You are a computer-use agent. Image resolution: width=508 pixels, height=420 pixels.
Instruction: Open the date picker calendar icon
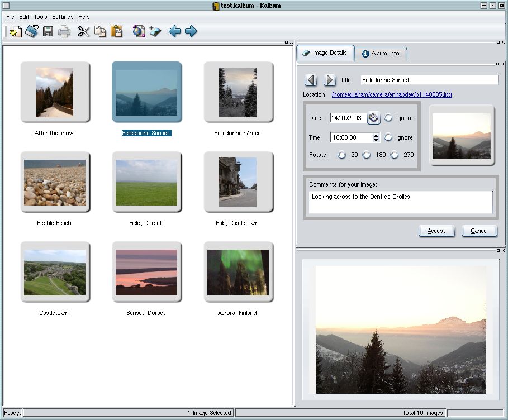pyautogui.click(x=374, y=118)
